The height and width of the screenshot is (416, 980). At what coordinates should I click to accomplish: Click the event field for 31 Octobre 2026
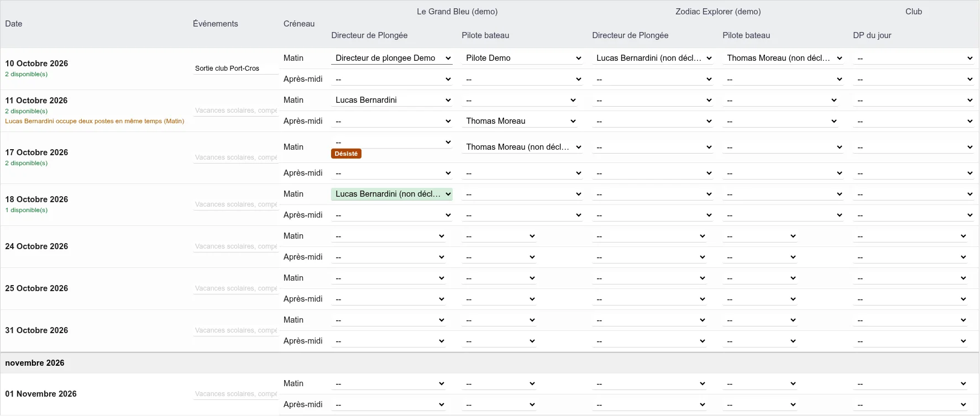click(235, 330)
